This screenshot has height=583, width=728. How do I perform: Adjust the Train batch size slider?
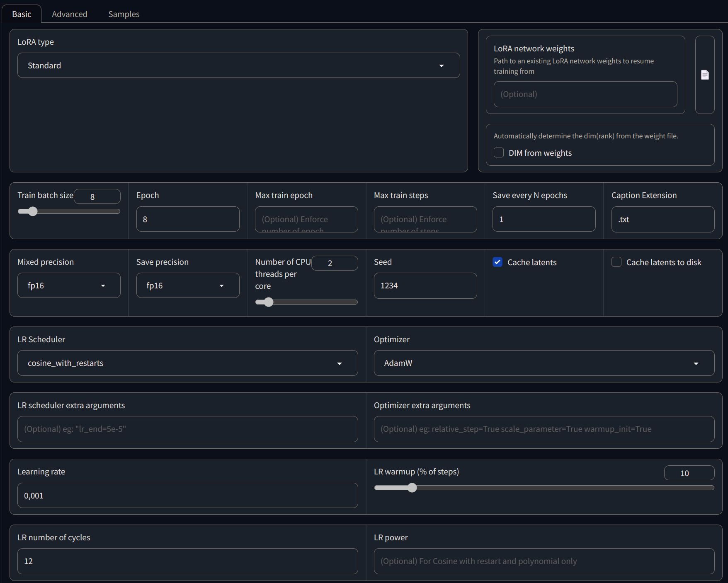69,211
